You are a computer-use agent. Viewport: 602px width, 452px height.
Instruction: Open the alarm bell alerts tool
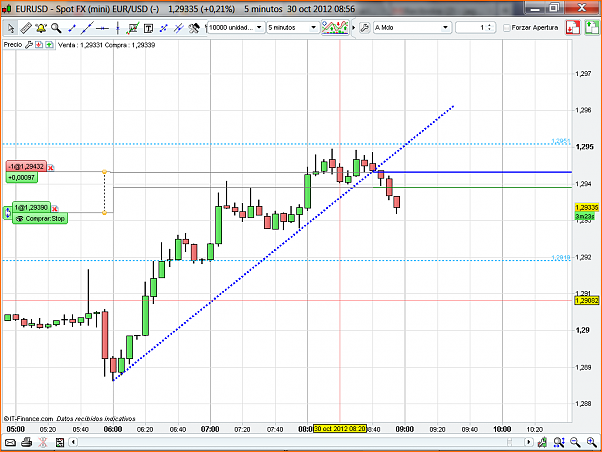coord(41,28)
